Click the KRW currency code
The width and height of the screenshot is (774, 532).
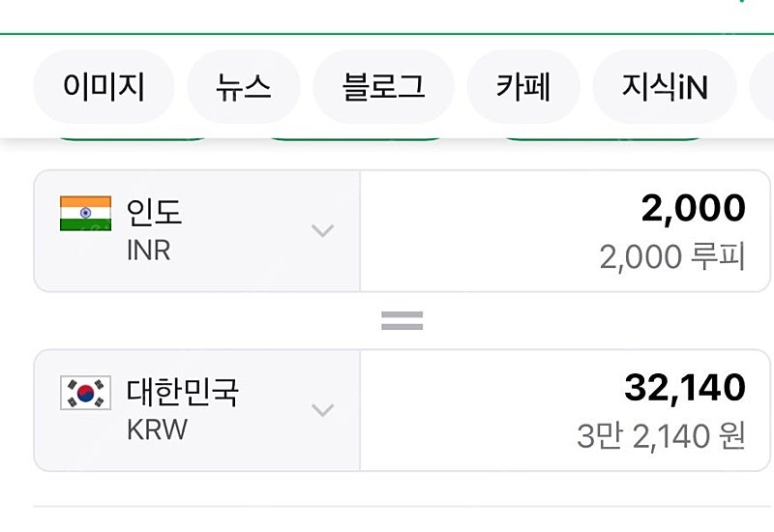coord(157,429)
